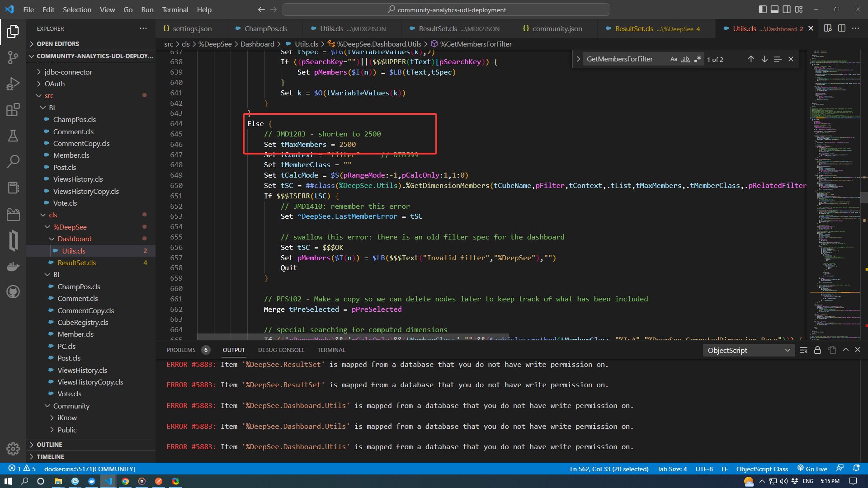Switch to the TERMINAL panel tab
This screenshot has width=868, height=488.
point(331,350)
